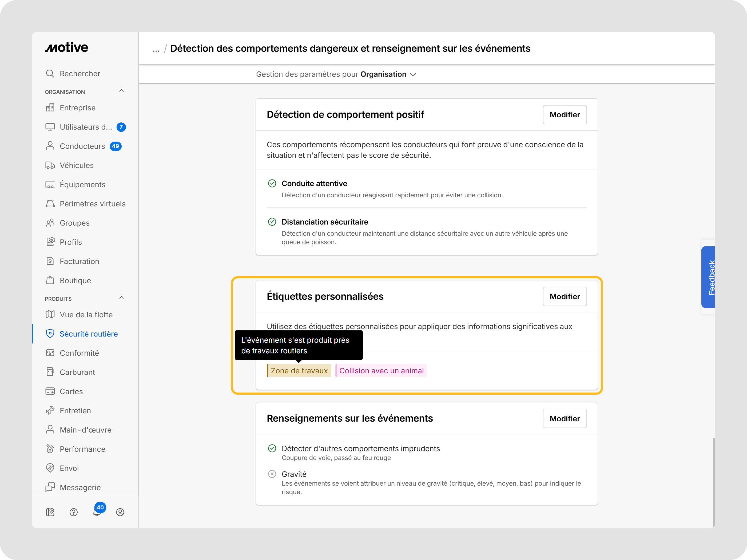
Task: Collapse the PRODUITS sidebar section
Action: click(x=122, y=298)
